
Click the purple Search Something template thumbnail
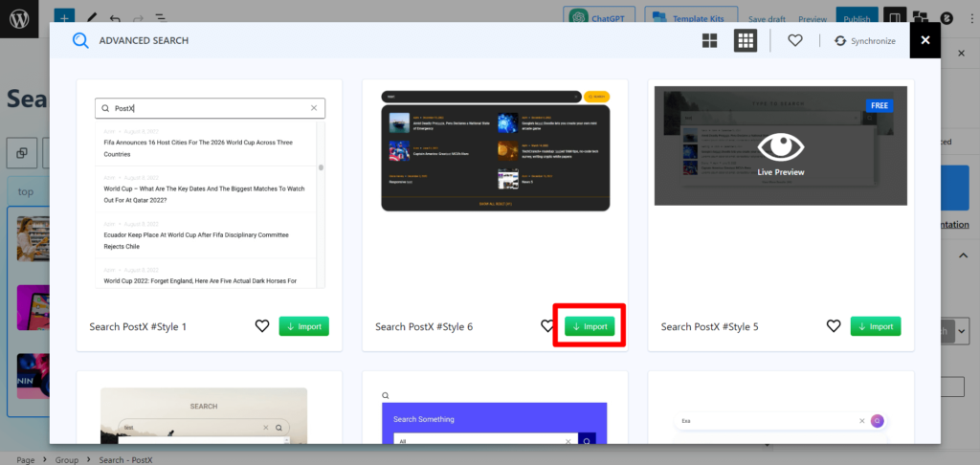pos(495,423)
